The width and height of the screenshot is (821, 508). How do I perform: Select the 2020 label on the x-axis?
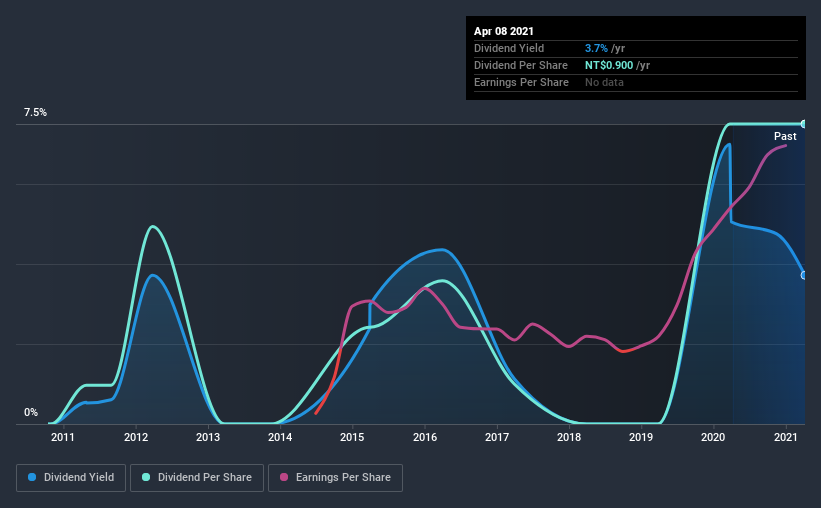coord(713,437)
